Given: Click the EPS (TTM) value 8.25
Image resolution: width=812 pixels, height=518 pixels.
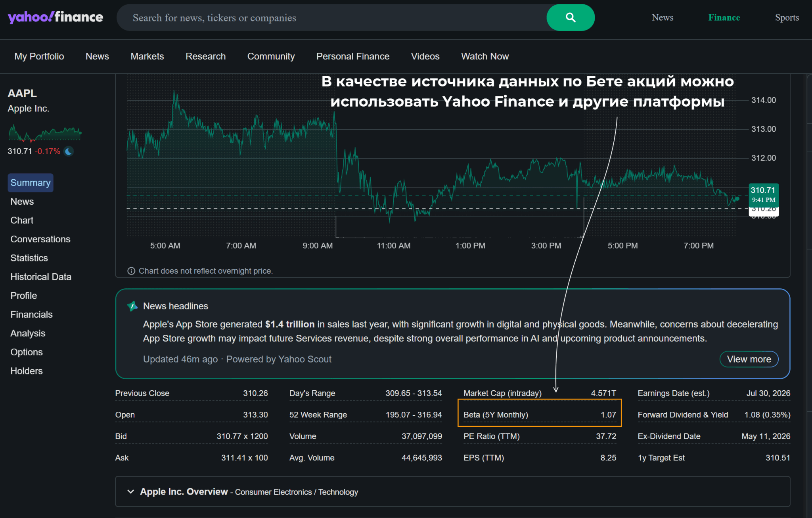Looking at the screenshot, I should pyautogui.click(x=609, y=458).
